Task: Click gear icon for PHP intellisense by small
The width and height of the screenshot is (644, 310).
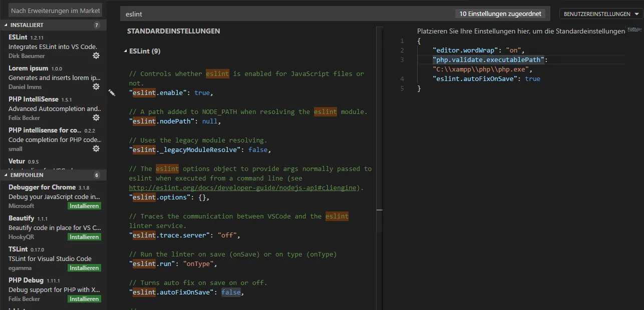Action: pos(96,149)
